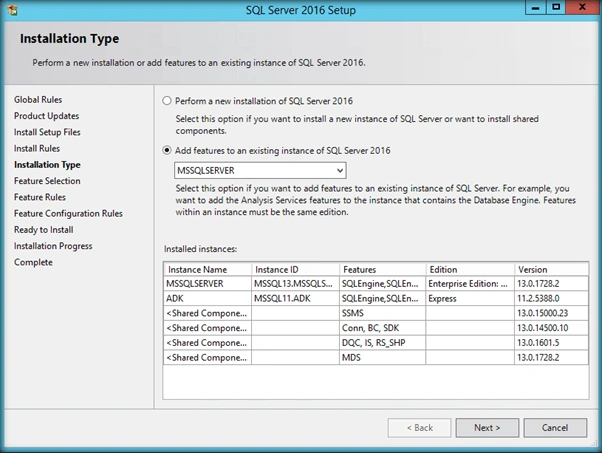602x453 pixels.
Task: Select the Product Updates step
Action: click(x=46, y=116)
